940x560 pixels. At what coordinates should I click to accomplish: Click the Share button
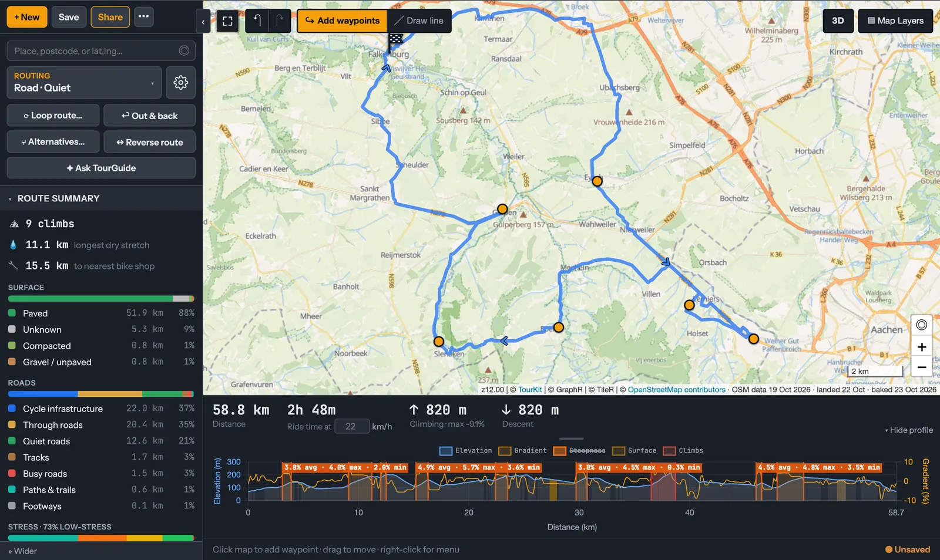point(110,17)
